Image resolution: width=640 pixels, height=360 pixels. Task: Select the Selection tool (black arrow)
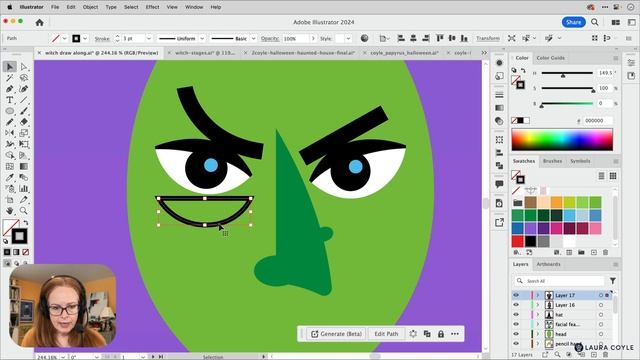[10, 67]
